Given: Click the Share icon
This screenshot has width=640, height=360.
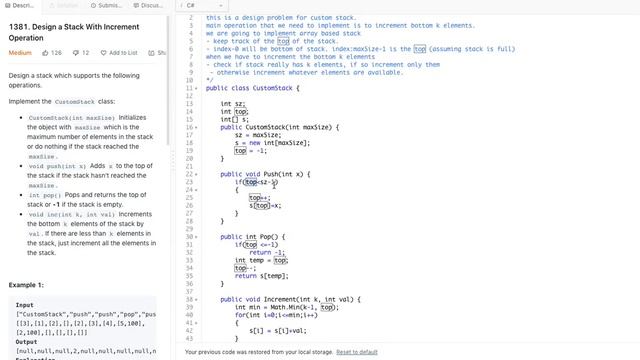Looking at the screenshot, I should [151, 53].
